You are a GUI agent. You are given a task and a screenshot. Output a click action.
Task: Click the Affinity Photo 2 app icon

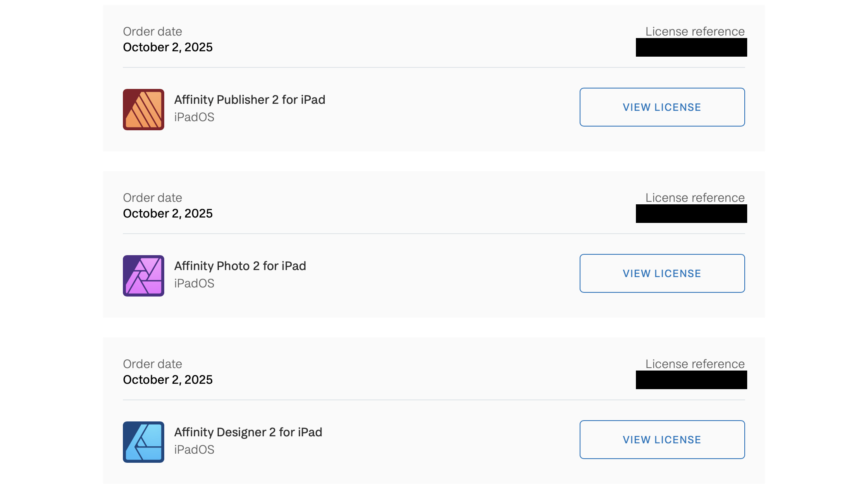tap(143, 276)
